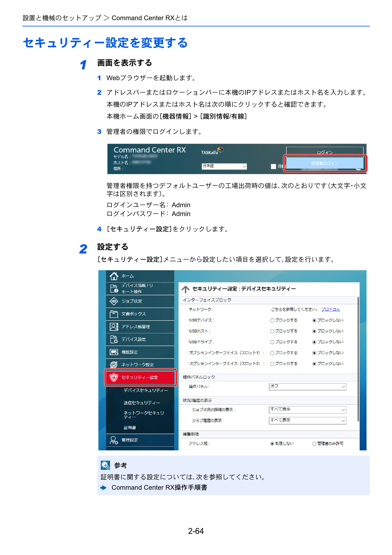This screenshot has height=555, width=392.
Task: Open the 操作パネル dropdown showing オフ
Action: point(307,387)
